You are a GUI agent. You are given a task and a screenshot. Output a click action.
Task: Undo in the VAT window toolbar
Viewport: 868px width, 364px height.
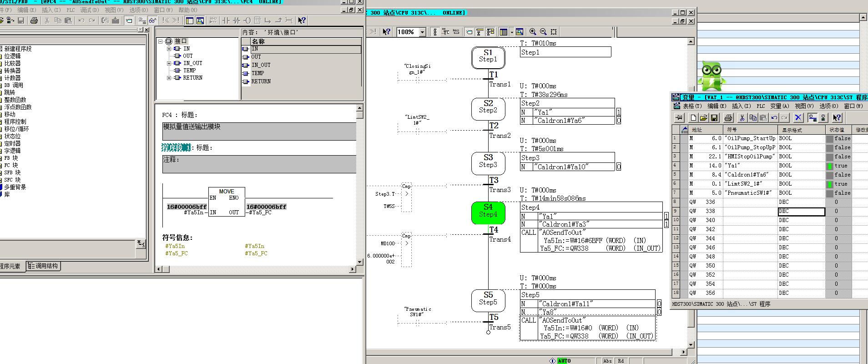click(774, 118)
